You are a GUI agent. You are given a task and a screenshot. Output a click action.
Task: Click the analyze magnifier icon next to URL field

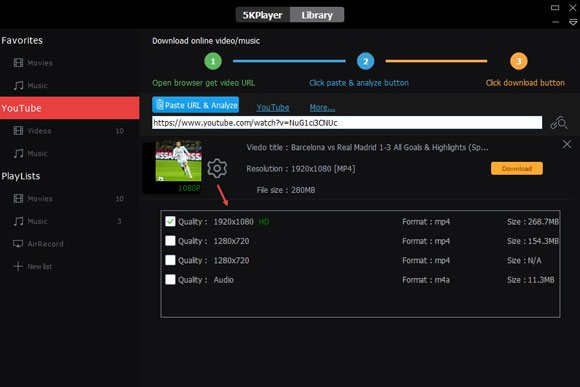click(559, 122)
